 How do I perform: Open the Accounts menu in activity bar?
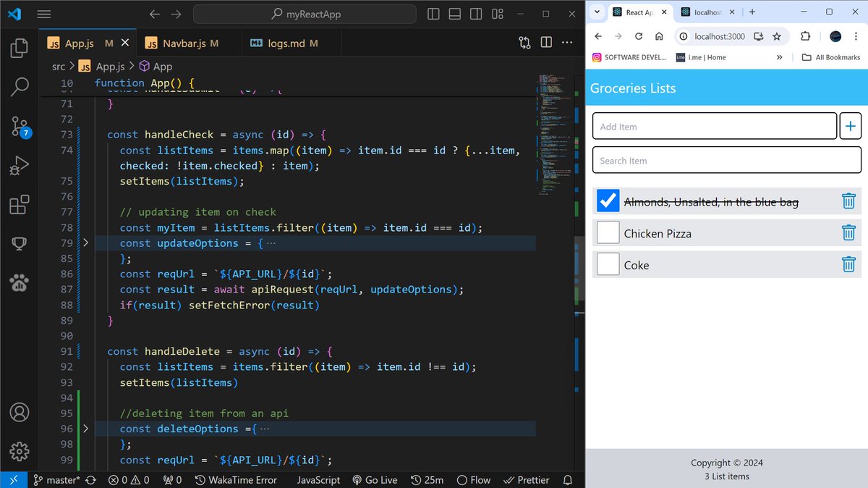[20, 412]
